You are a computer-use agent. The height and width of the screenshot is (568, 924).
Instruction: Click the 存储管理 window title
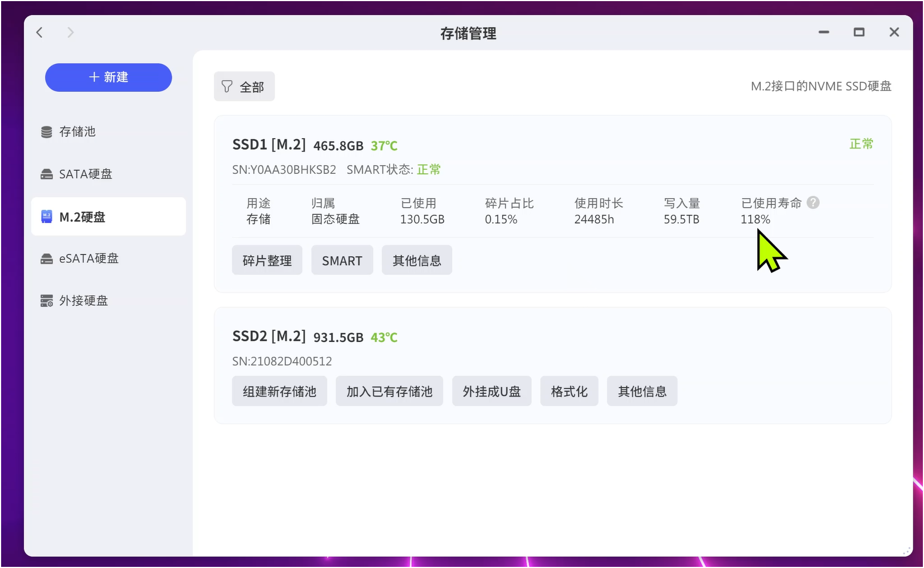(468, 33)
